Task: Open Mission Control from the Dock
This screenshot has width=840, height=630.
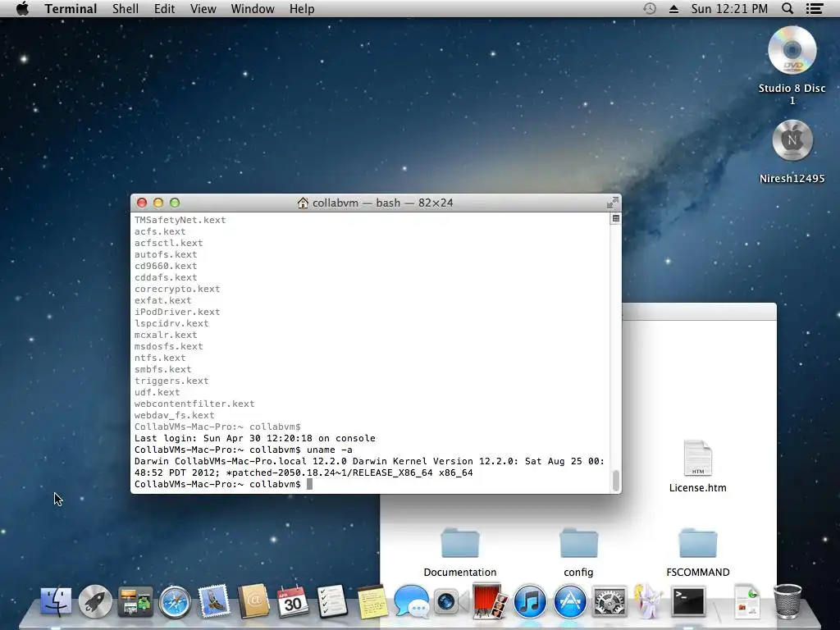Action: [x=135, y=601]
